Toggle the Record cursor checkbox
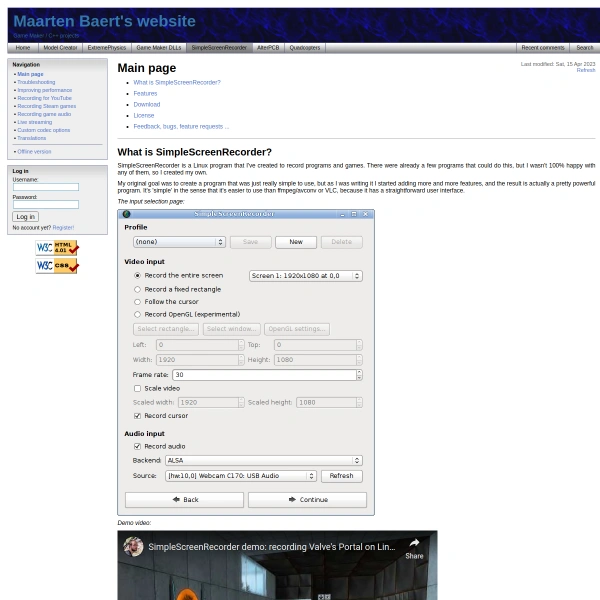Screen dimensions: 600x600 click(x=137, y=416)
